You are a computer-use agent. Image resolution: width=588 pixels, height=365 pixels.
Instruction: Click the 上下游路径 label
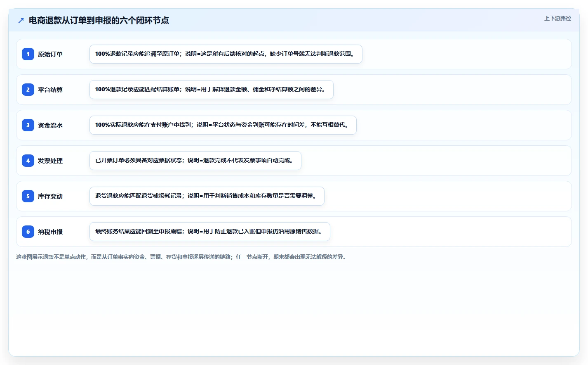[x=557, y=18]
